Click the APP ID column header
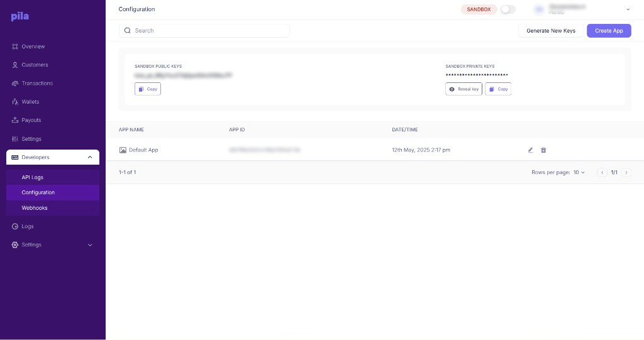Viewport: 644px width, 340px height. pos(237,129)
